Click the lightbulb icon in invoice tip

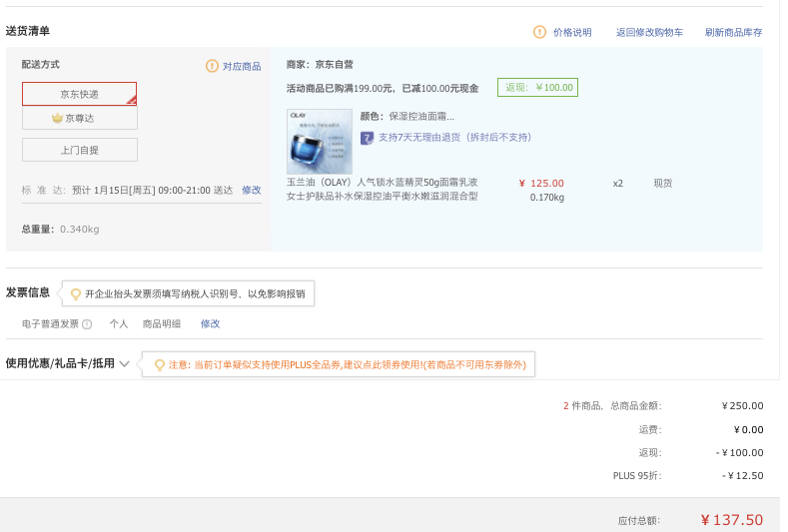click(x=75, y=293)
